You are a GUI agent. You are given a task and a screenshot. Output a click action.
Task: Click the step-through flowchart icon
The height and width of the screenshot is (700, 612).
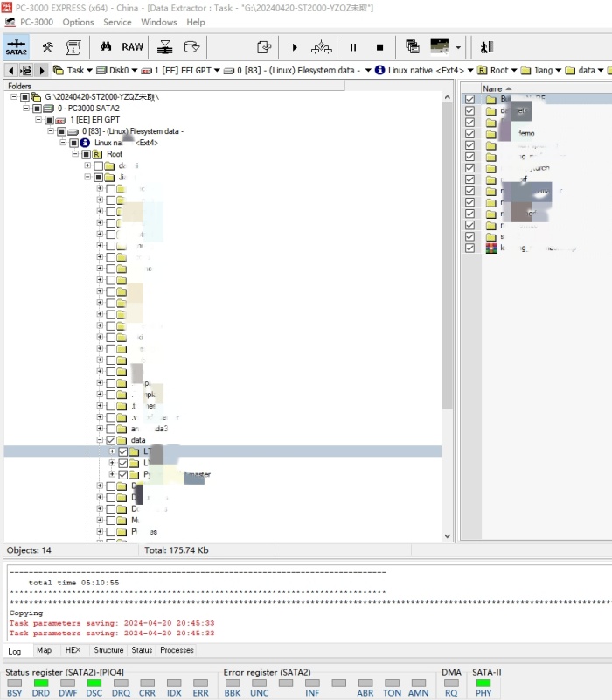322,47
